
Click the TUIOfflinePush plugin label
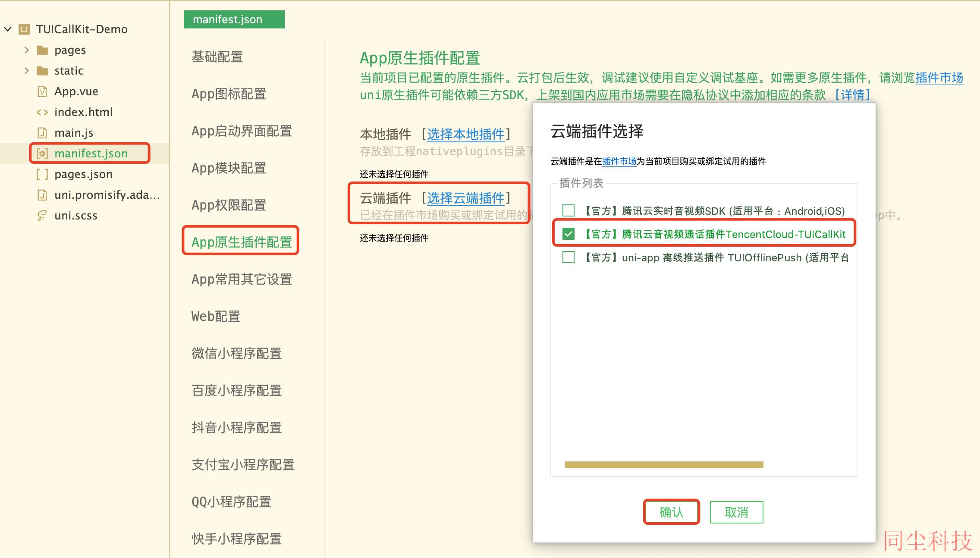715,257
